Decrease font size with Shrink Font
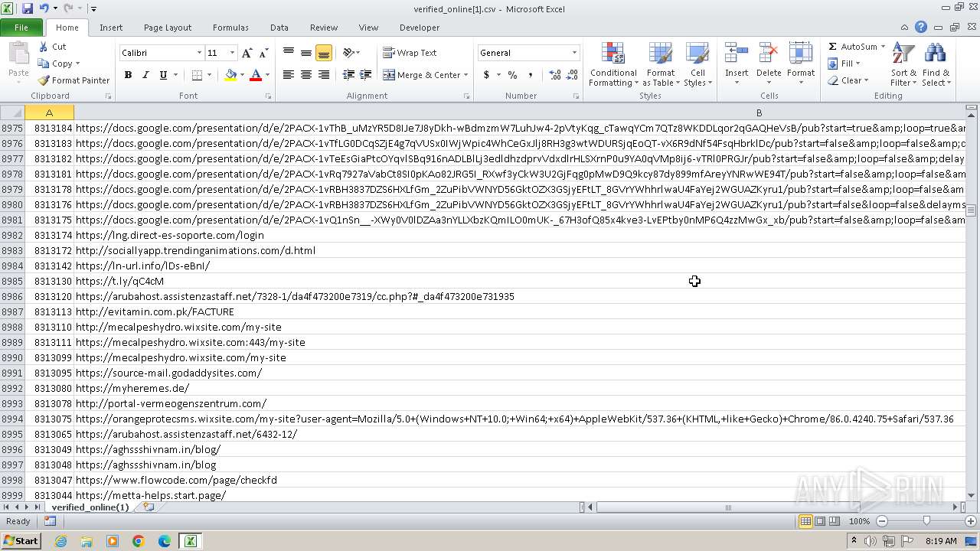 click(263, 53)
